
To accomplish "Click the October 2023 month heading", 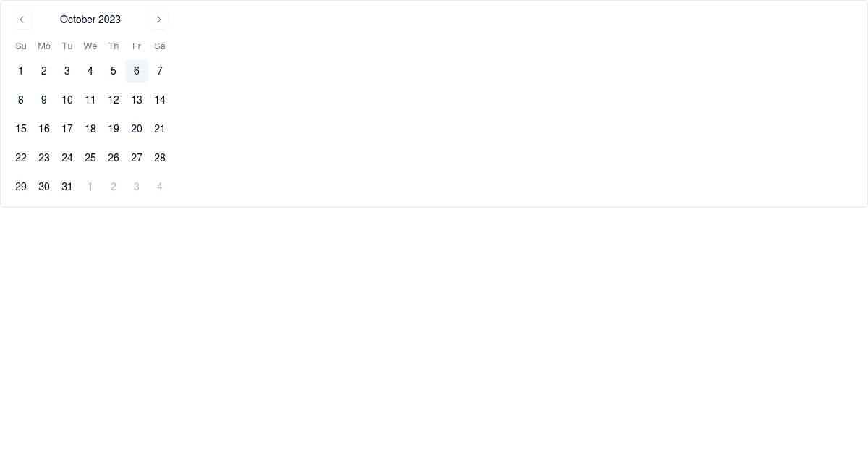I will click(90, 20).
